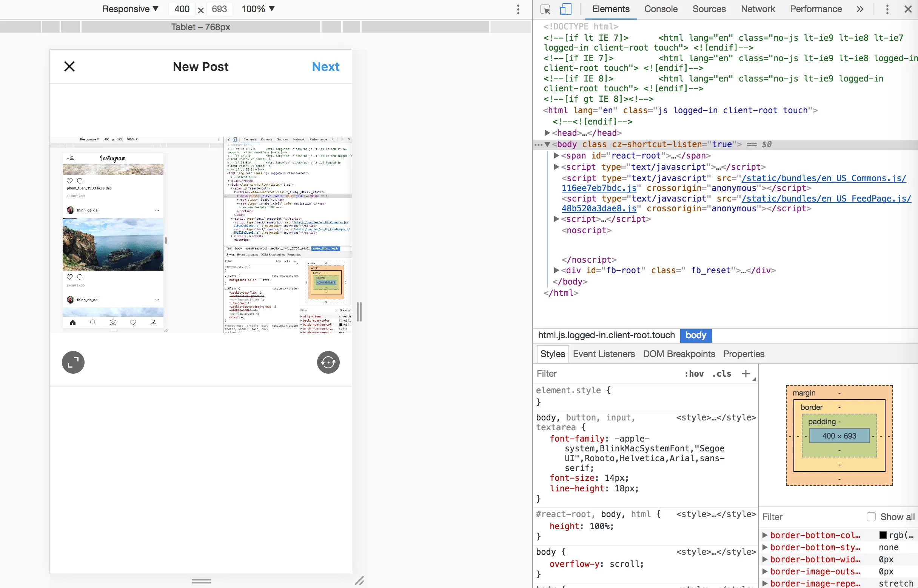This screenshot has width=918, height=588.
Task: Edit the viewport width field 400
Action: click(182, 9)
